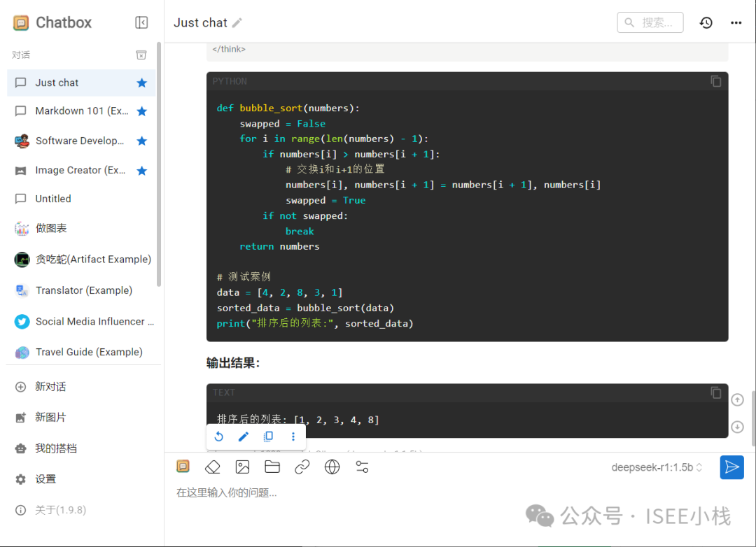
Task: Toggle web browsing with the globe icon
Action: pyautogui.click(x=332, y=467)
